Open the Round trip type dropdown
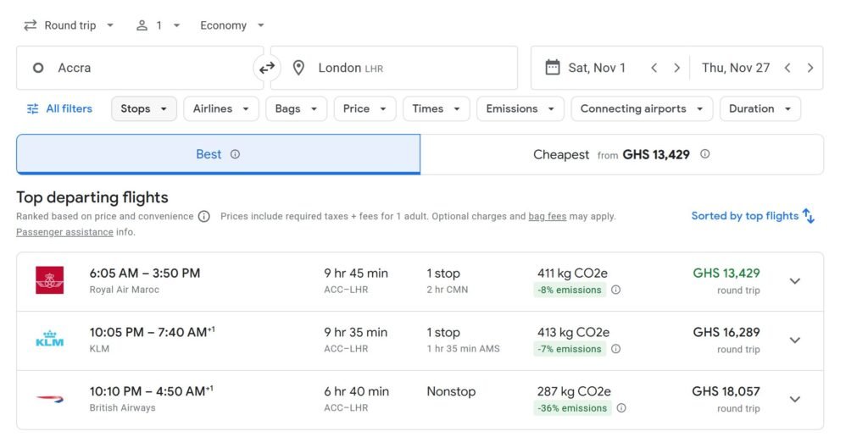868x437 pixels. (69, 25)
